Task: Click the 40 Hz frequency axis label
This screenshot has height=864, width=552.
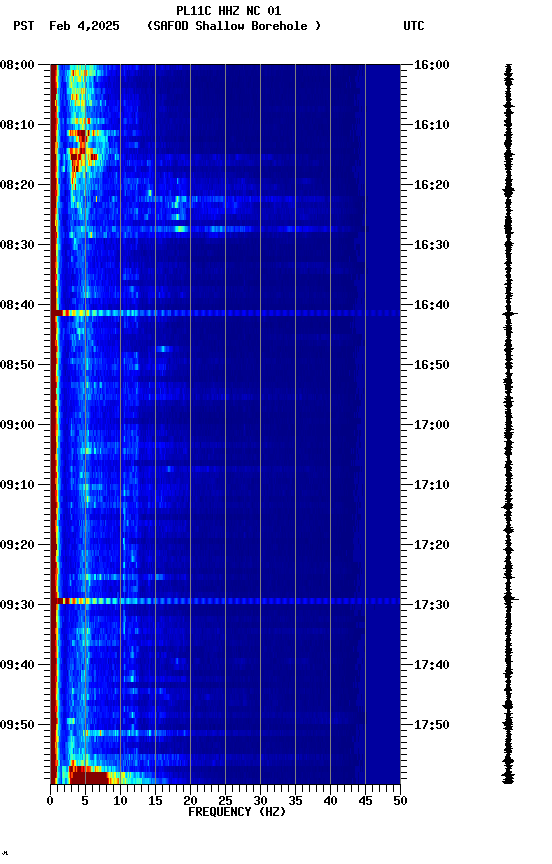Action: [330, 801]
